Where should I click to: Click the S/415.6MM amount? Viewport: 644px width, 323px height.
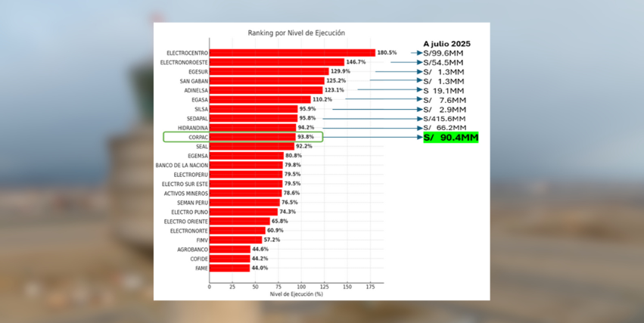click(445, 119)
